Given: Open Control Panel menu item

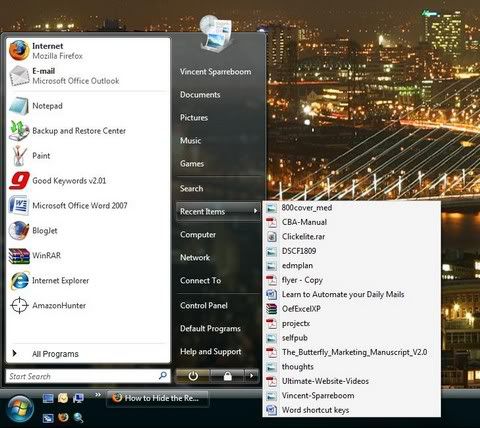Looking at the screenshot, I should point(218,305).
